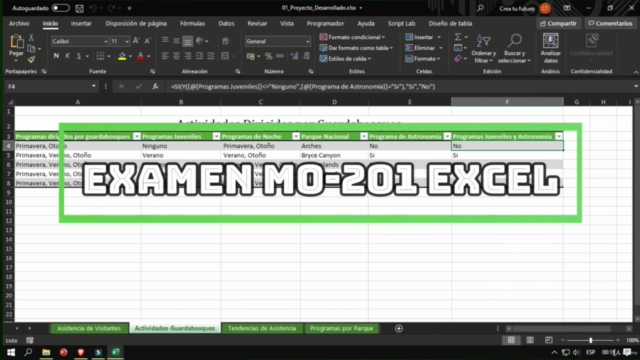The height and width of the screenshot is (360, 640).
Task: Select the Asistencia de Visitantes sheet
Action: click(89, 328)
